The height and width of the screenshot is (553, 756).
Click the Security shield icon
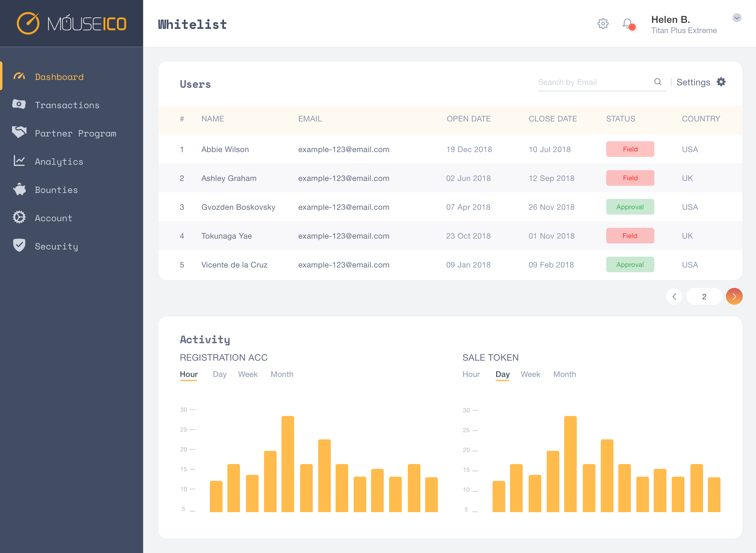pos(19,245)
